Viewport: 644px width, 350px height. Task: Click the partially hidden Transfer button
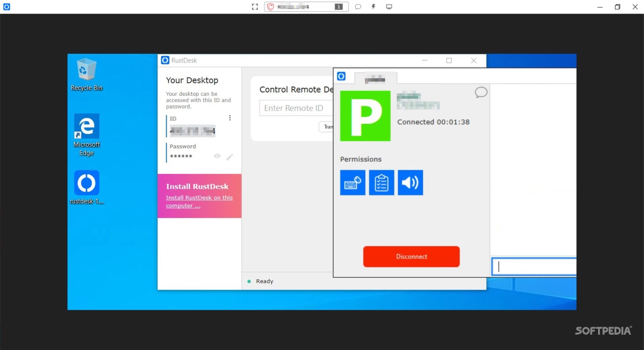(x=326, y=127)
